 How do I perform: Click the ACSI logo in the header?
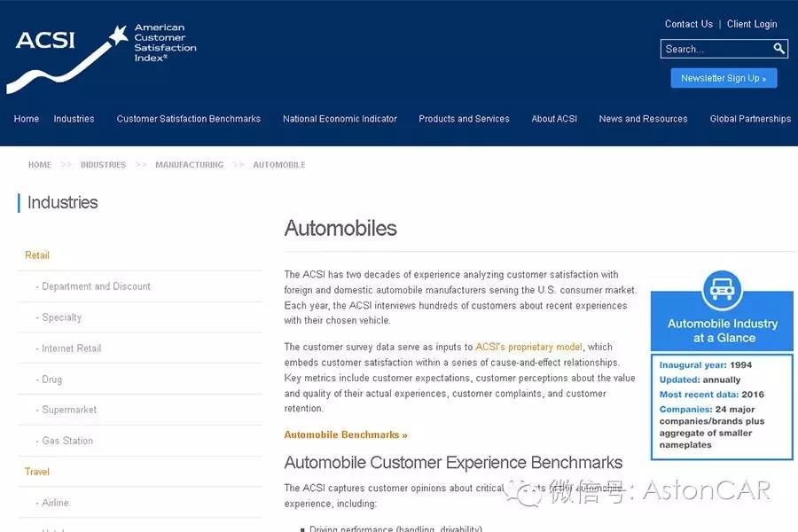(x=101, y=58)
